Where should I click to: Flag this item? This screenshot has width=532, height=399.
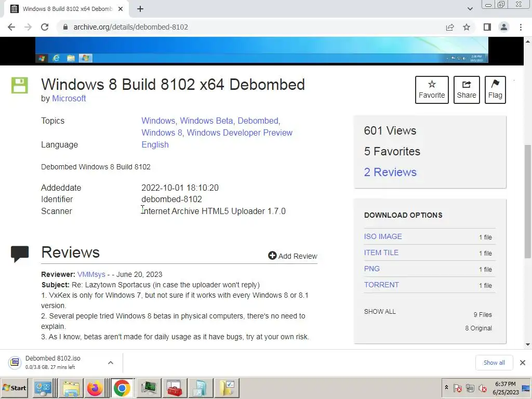495,90
